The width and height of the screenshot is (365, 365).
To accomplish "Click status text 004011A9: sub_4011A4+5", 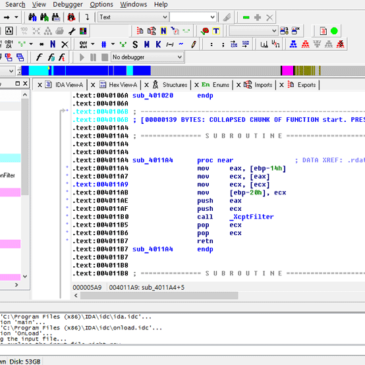I will click(147, 287).
